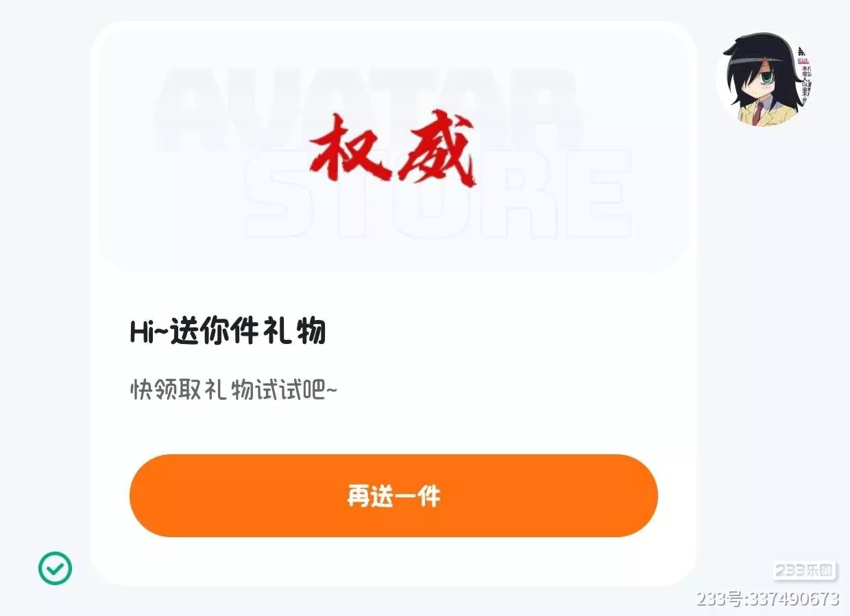Click the 233号:337490673 ID text

(768, 599)
